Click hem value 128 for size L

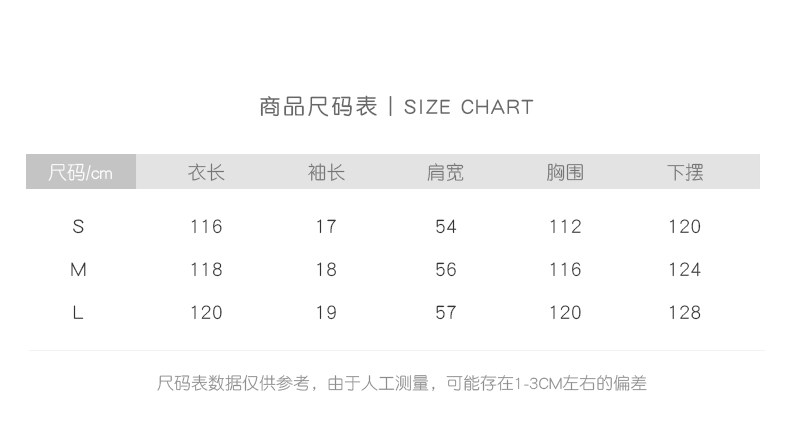pos(685,313)
